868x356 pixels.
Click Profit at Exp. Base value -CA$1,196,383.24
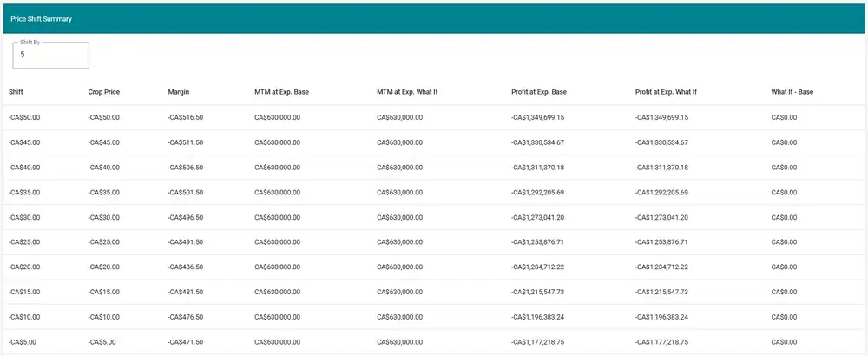[538, 317]
